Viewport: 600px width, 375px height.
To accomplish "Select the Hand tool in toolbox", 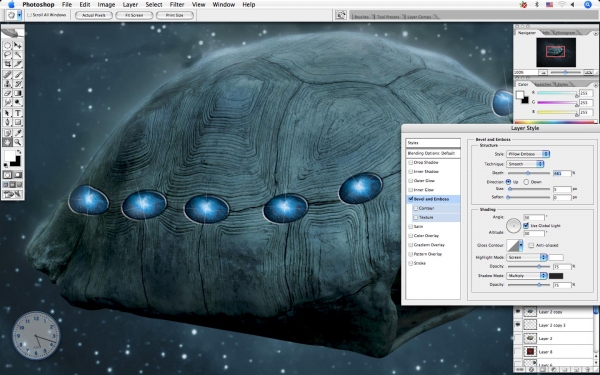I will (8, 142).
